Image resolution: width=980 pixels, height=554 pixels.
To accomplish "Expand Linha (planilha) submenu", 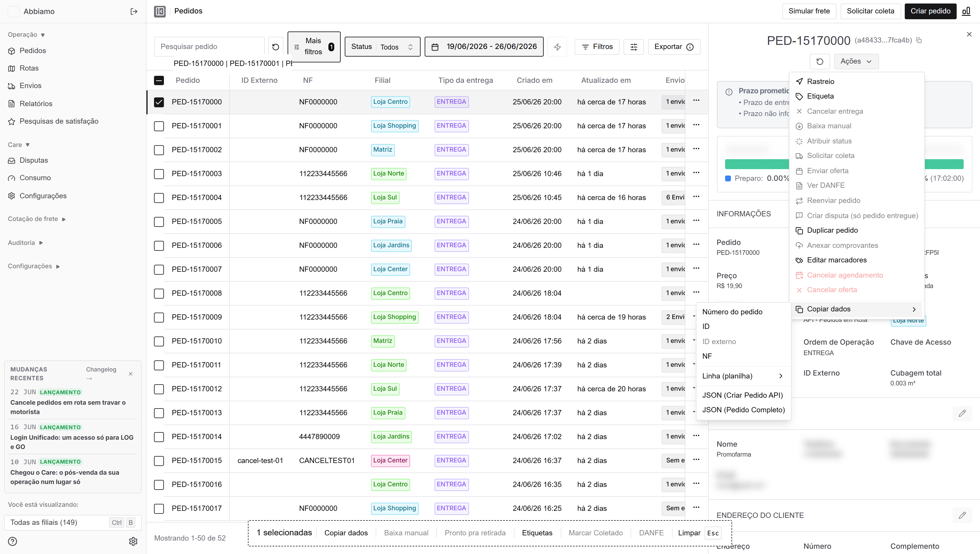I will pyautogui.click(x=743, y=376).
